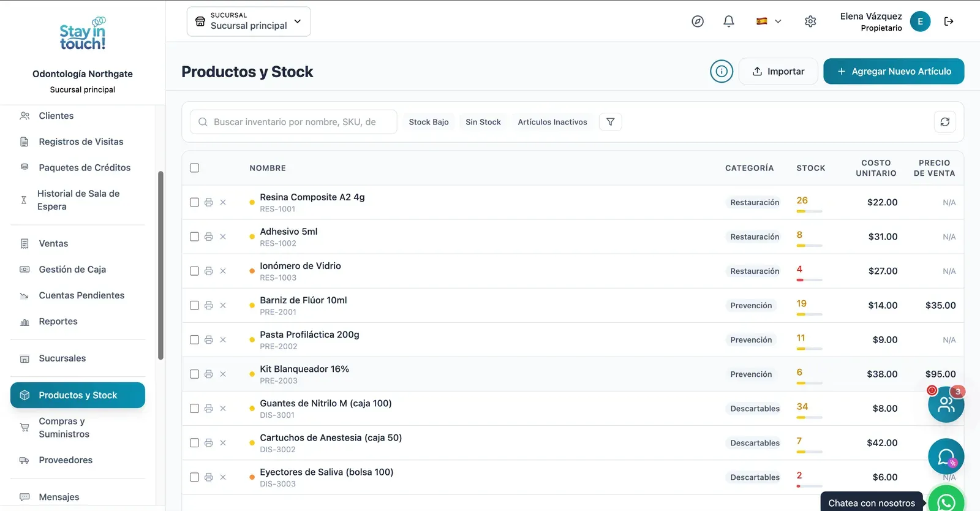Open the chat support bubble icon
Image resolution: width=980 pixels, height=511 pixels.
click(946, 456)
